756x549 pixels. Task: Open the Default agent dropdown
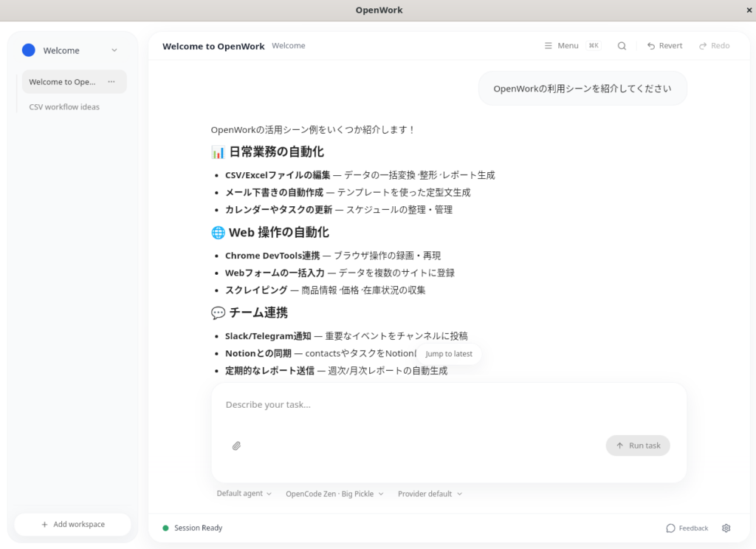pyautogui.click(x=244, y=494)
